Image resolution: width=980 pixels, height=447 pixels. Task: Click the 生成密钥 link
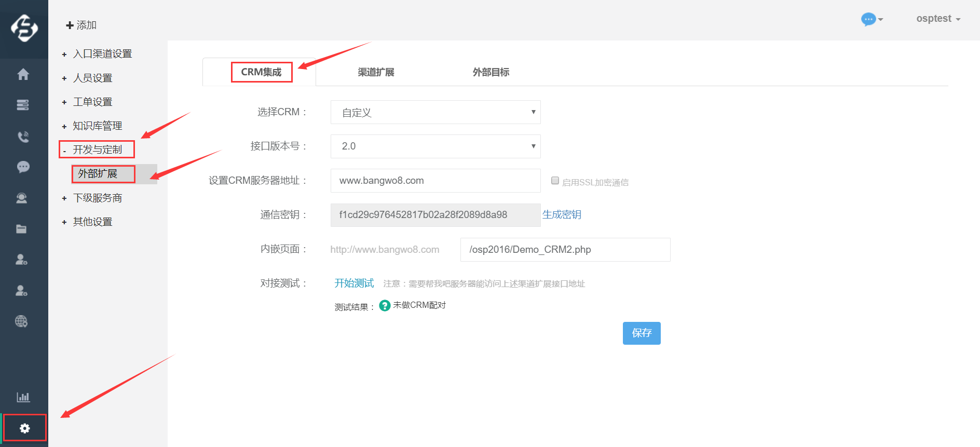[562, 214]
